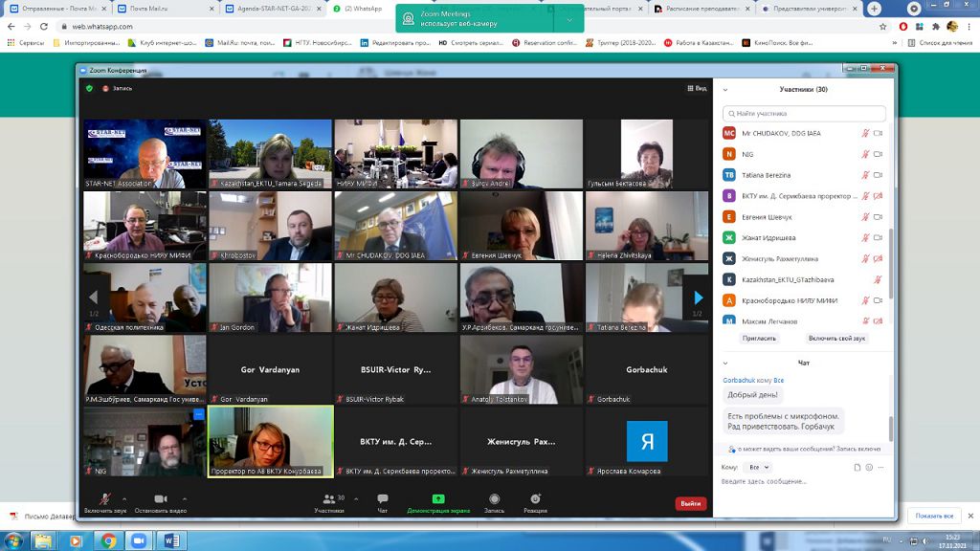Open the Участники participants icon in toolbar

329,498
